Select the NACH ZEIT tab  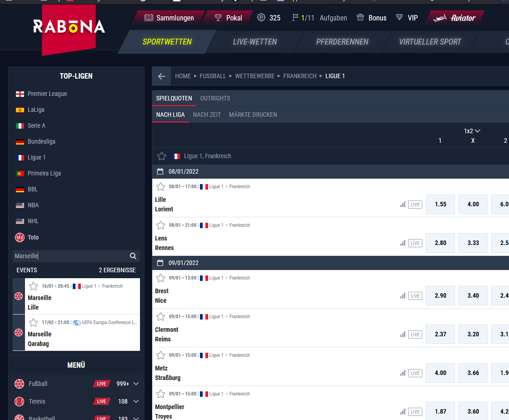click(207, 115)
